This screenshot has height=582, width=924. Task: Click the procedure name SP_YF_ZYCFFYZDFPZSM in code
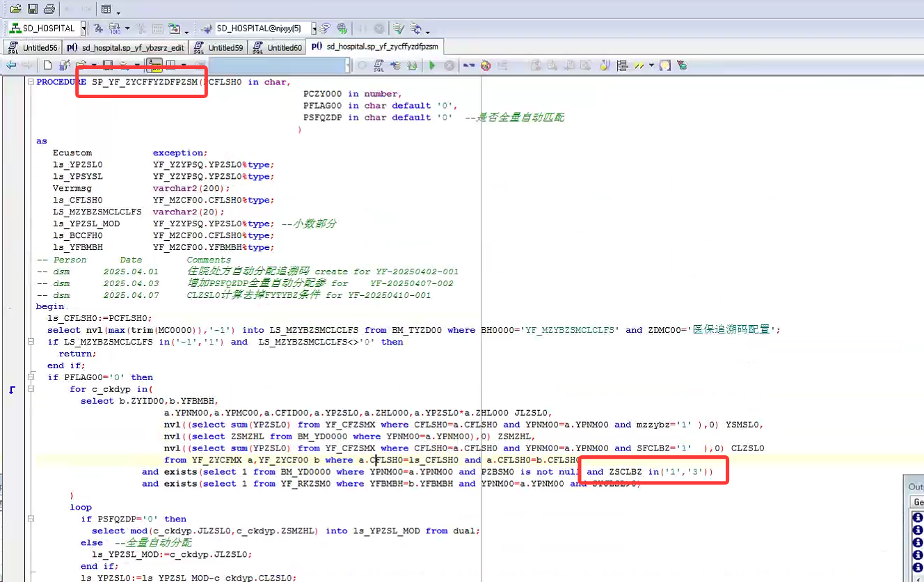145,82
